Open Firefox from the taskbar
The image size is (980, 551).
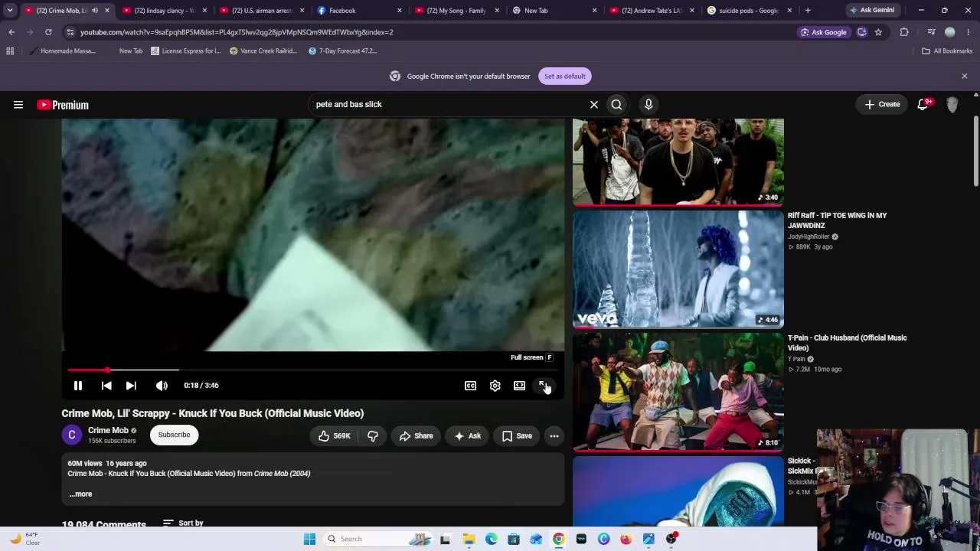pyautogui.click(x=626, y=539)
